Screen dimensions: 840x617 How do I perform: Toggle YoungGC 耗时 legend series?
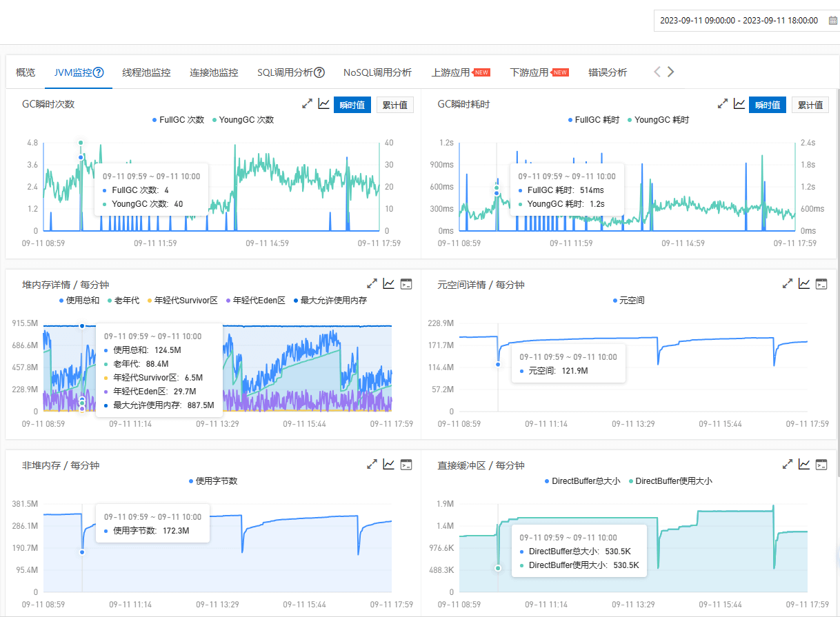tap(658, 120)
